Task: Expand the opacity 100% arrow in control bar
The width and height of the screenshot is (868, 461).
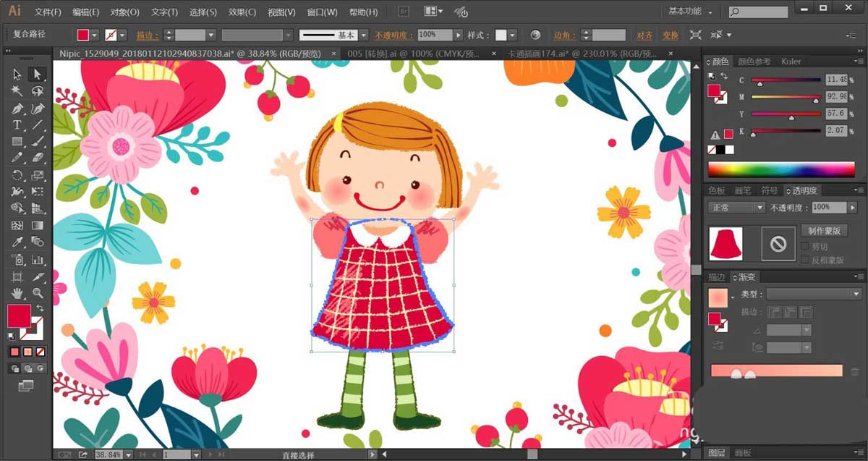Action: (458, 35)
